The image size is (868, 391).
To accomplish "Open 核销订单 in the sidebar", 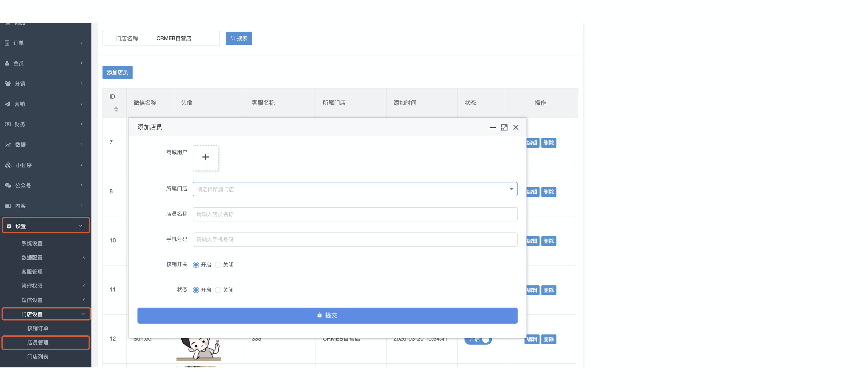I will [38, 328].
